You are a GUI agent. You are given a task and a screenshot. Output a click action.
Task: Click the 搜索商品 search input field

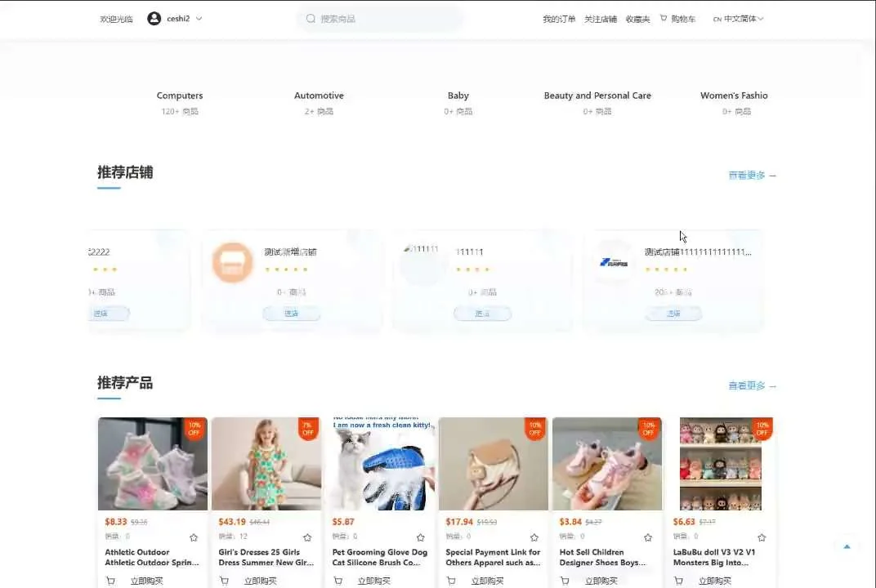[384, 19]
